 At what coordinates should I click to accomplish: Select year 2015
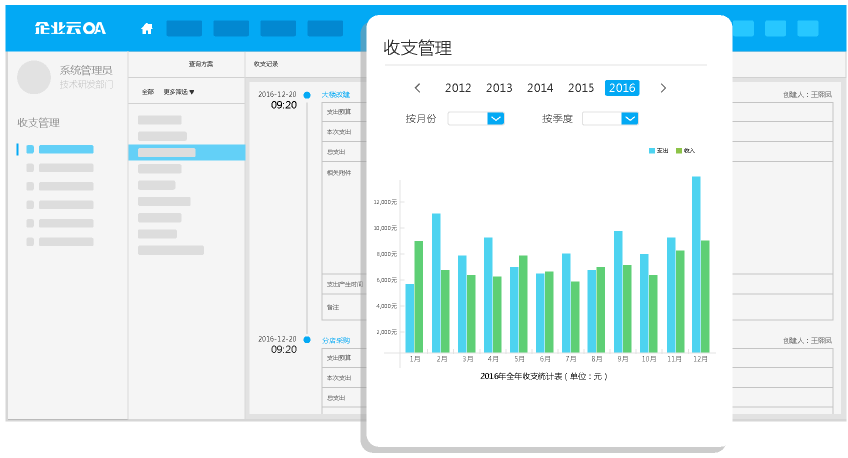click(x=581, y=88)
